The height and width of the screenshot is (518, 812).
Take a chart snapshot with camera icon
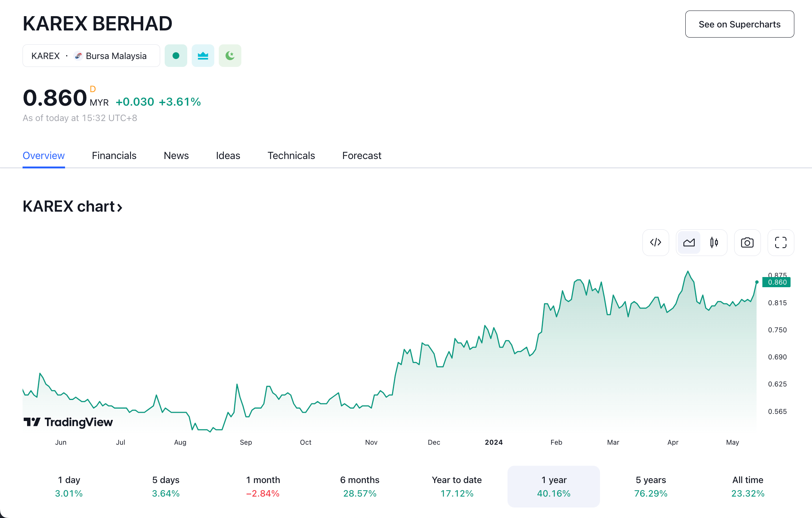[747, 242]
